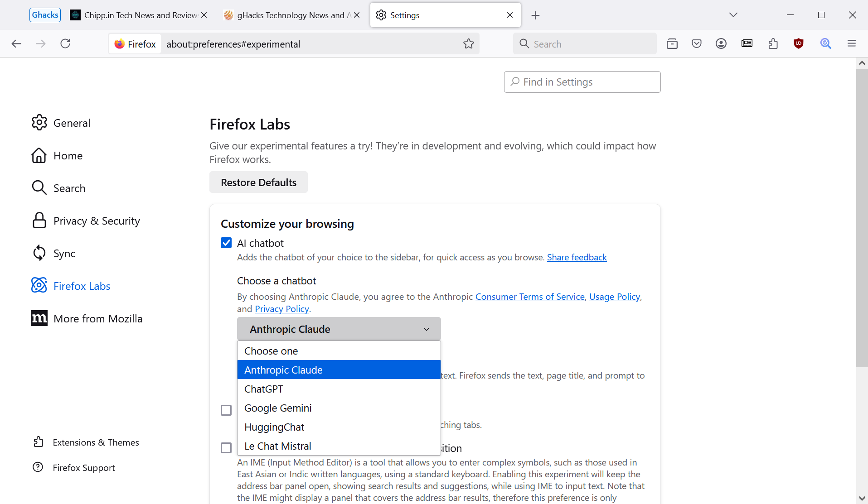Uncheck the AI chatbot checkbox
The width and height of the screenshot is (868, 504).
226,243
